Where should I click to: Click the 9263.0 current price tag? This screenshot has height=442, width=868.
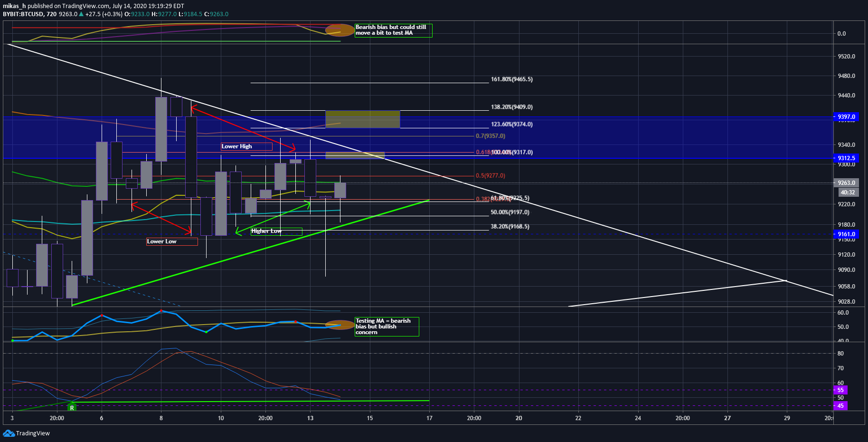click(846, 183)
